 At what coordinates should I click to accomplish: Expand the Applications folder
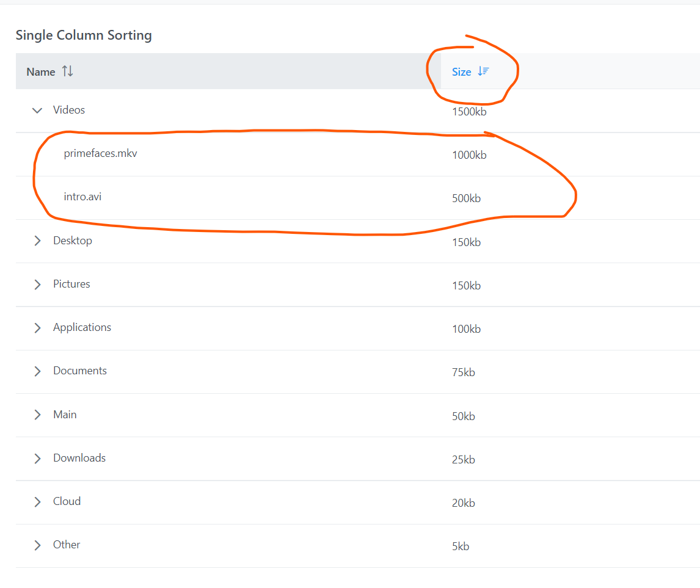pos(37,328)
